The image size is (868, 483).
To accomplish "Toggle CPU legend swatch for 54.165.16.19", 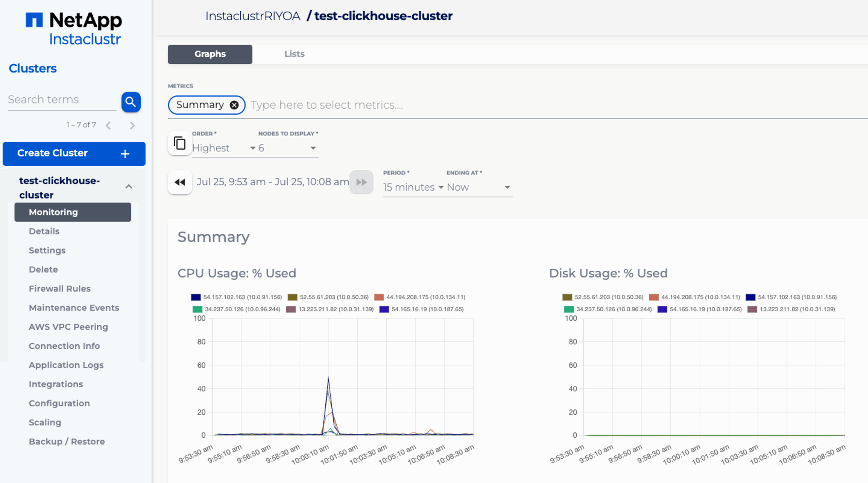I will pyautogui.click(x=384, y=309).
